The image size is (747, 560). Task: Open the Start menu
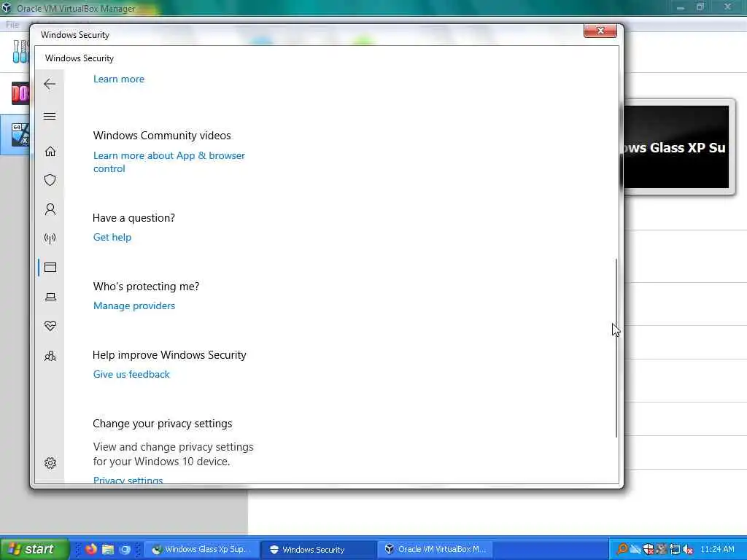tap(34, 549)
